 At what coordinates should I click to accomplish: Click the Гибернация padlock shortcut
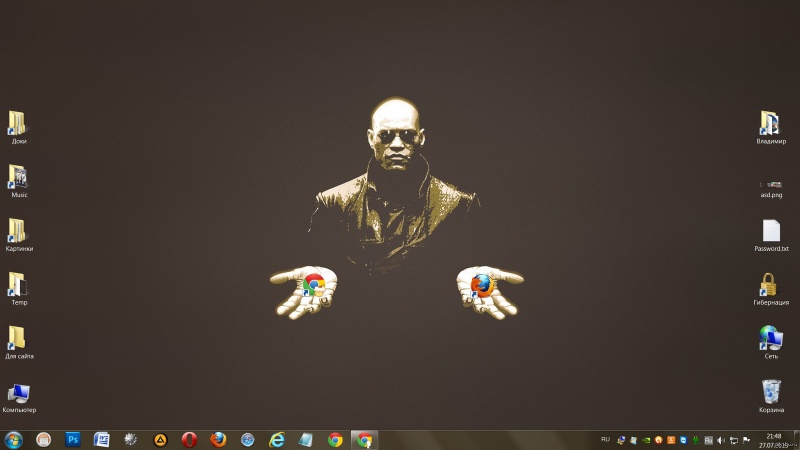pyautogui.click(x=771, y=289)
